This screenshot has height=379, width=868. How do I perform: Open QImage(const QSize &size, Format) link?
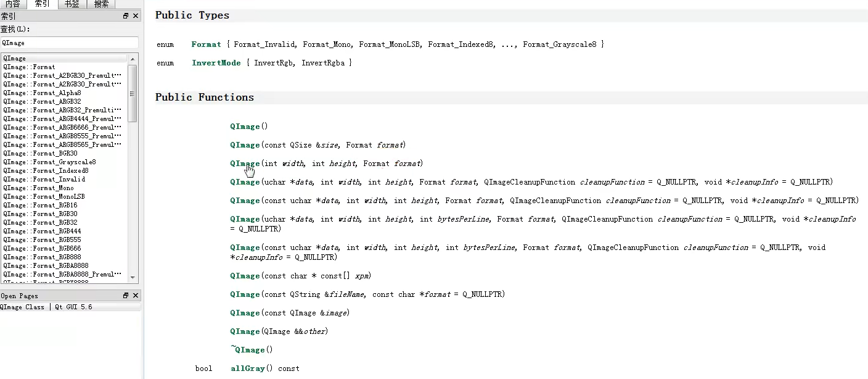245,145
